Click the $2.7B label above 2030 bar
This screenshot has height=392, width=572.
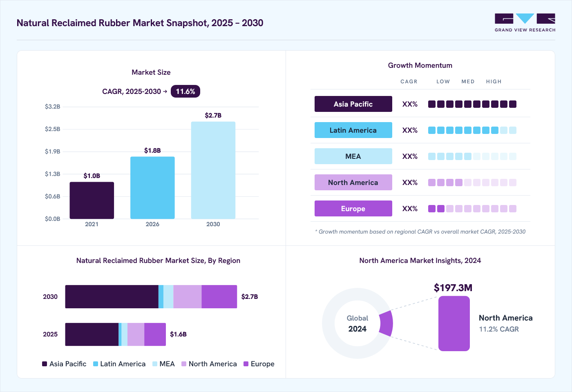tap(213, 116)
